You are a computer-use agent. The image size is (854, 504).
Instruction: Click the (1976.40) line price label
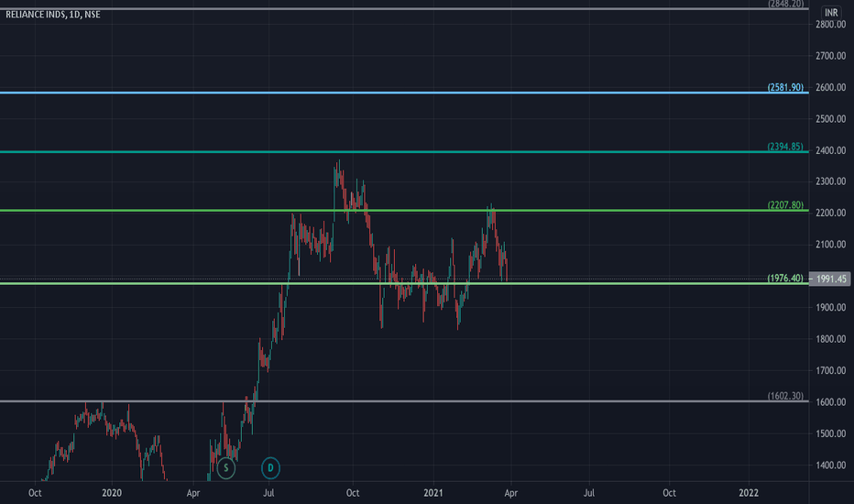[785, 278]
